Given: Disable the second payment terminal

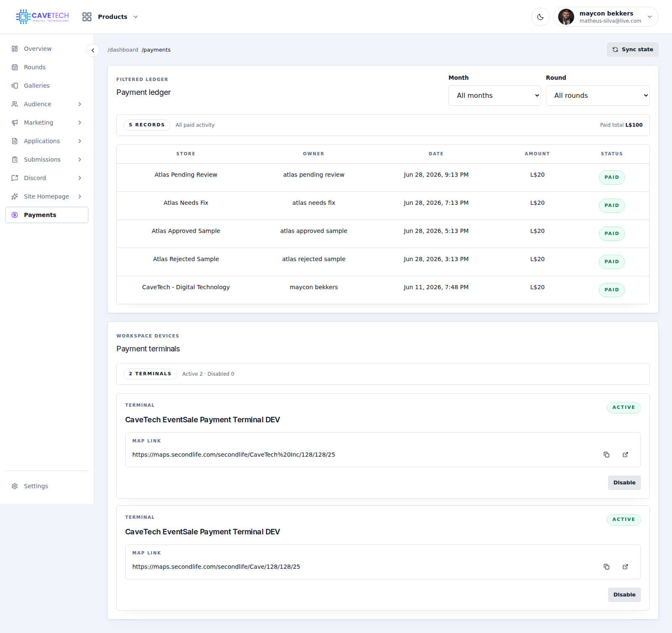Looking at the screenshot, I should 625,595.
